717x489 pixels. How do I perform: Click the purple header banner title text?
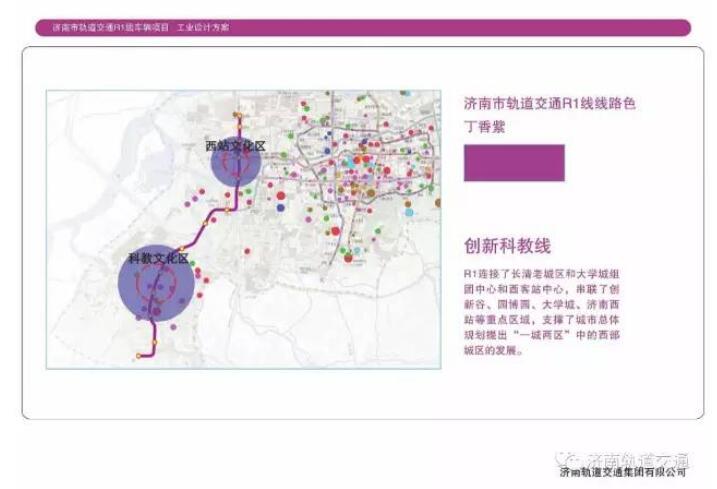click(x=141, y=27)
